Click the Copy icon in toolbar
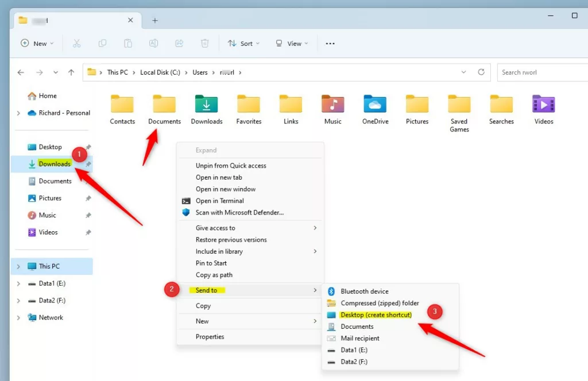 point(102,44)
